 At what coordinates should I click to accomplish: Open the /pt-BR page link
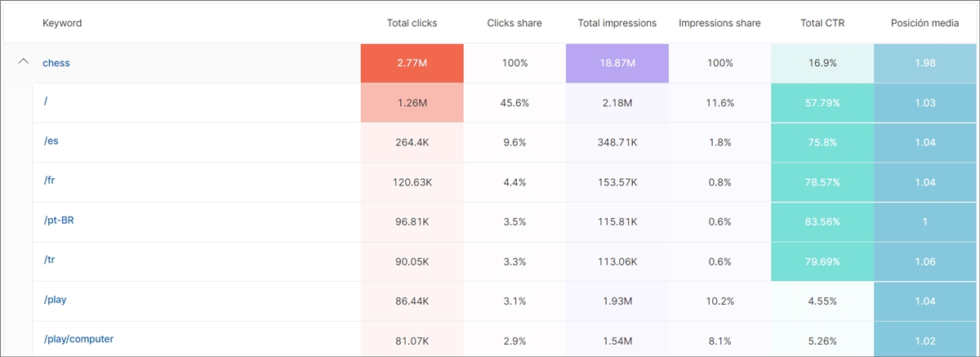point(59,220)
